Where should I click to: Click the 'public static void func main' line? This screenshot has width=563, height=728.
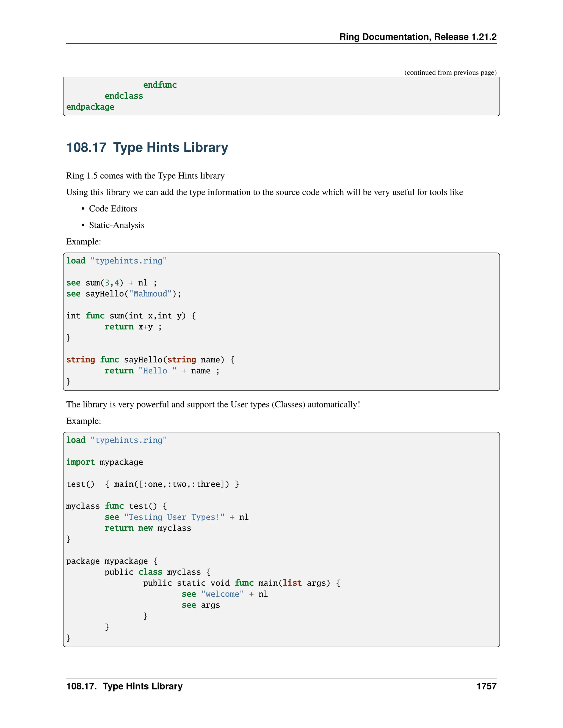coord(241,583)
